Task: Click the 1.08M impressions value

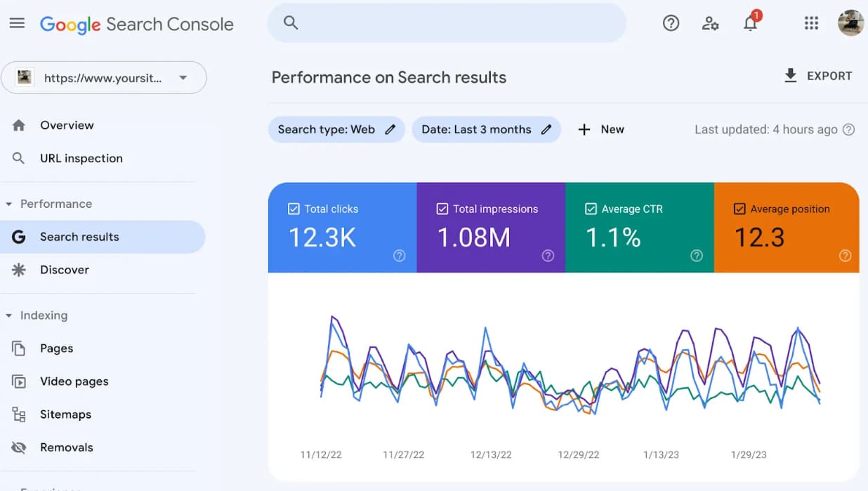Action: click(x=473, y=237)
